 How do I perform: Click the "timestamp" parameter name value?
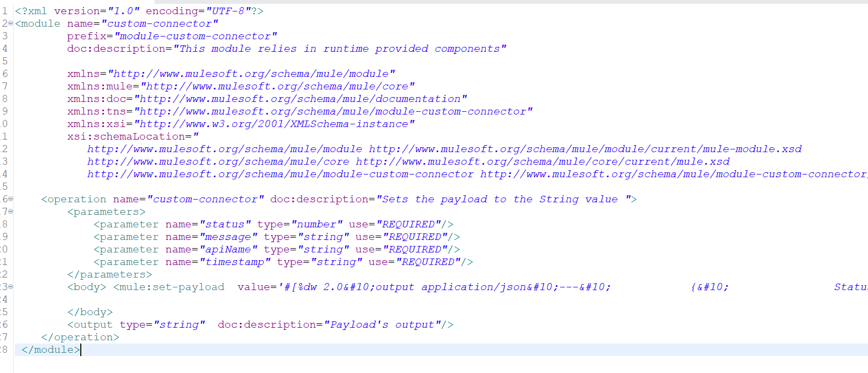[235, 262]
